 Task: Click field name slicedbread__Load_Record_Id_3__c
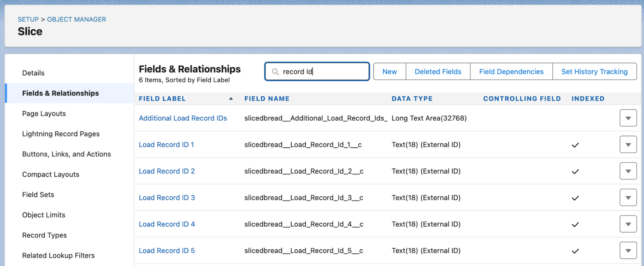(304, 197)
